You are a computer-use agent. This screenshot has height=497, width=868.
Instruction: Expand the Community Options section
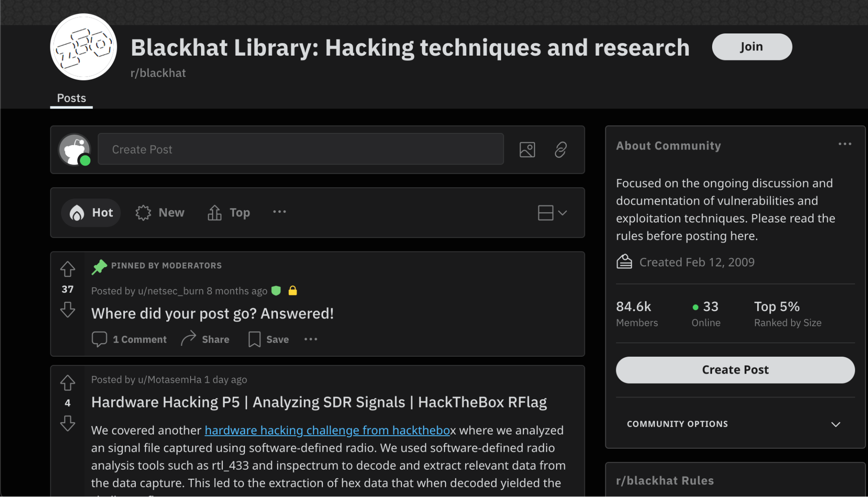(735, 424)
